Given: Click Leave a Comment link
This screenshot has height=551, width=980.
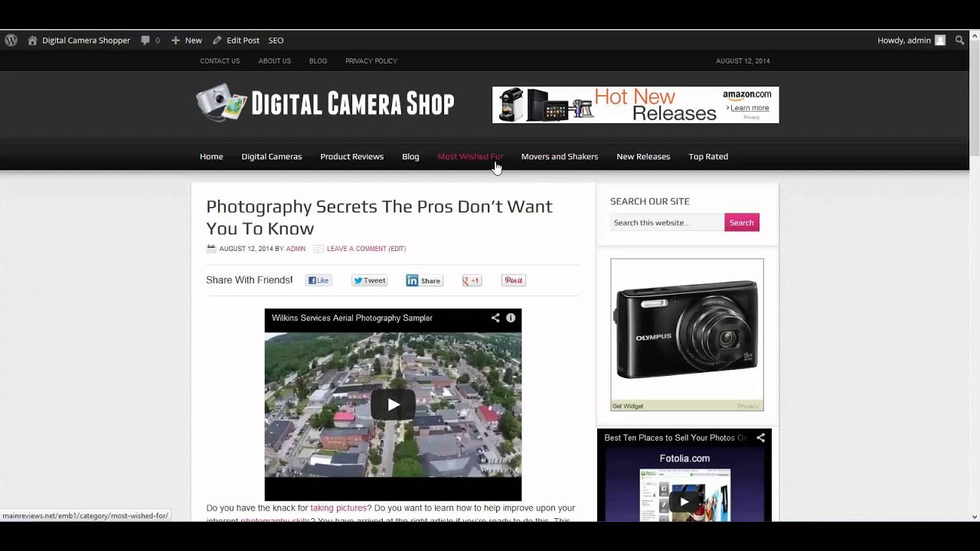Looking at the screenshot, I should (357, 249).
